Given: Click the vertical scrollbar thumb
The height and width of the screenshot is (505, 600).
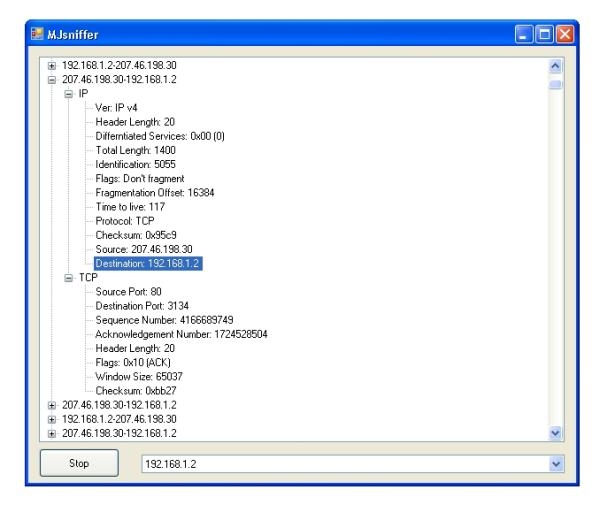Looking at the screenshot, I should 555,84.
